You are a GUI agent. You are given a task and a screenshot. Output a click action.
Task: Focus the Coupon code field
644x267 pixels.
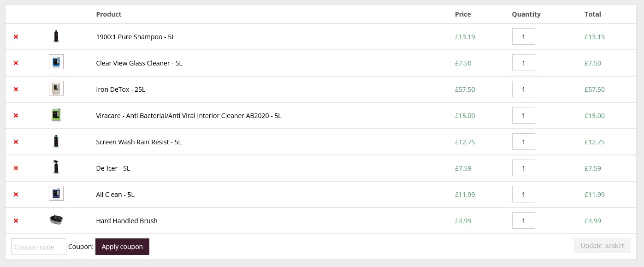pyautogui.click(x=39, y=247)
